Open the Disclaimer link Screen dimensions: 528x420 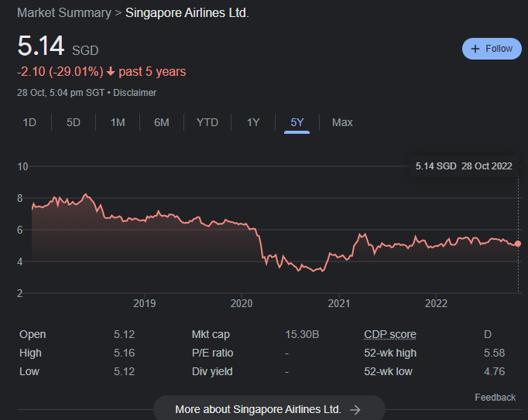coord(135,93)
